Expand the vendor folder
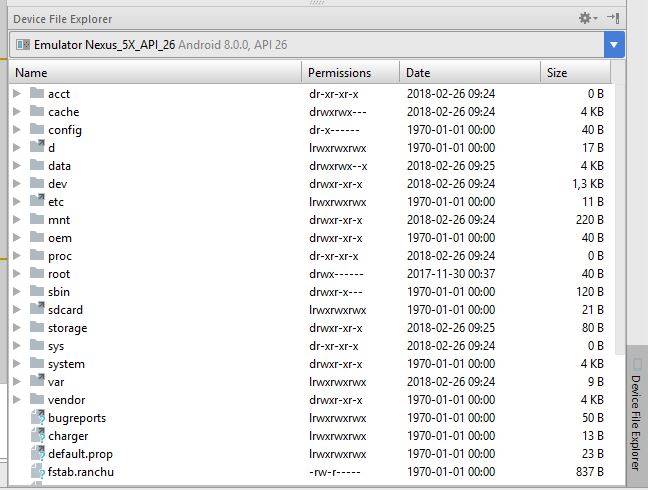Viewport: 648px width, 490px height. [17, 400]
